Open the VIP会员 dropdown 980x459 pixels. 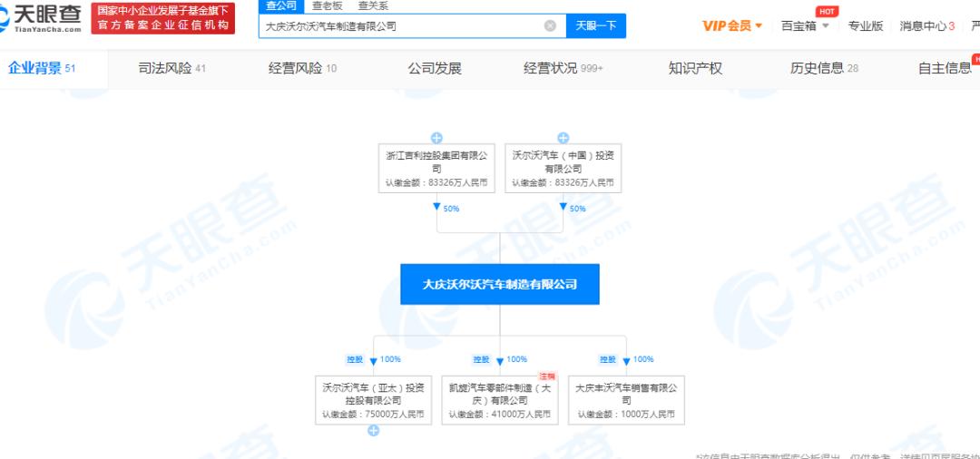(732, 25)
